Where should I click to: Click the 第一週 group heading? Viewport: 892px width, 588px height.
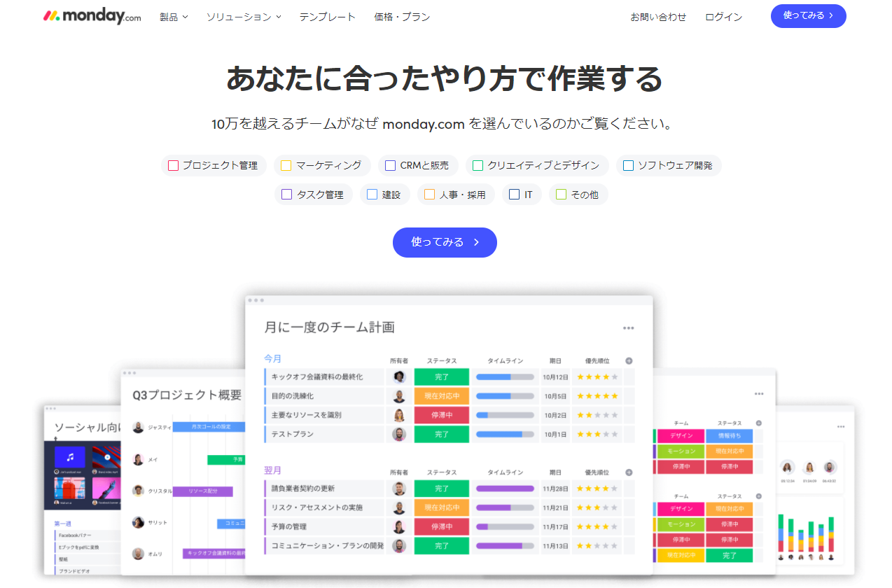63,523
